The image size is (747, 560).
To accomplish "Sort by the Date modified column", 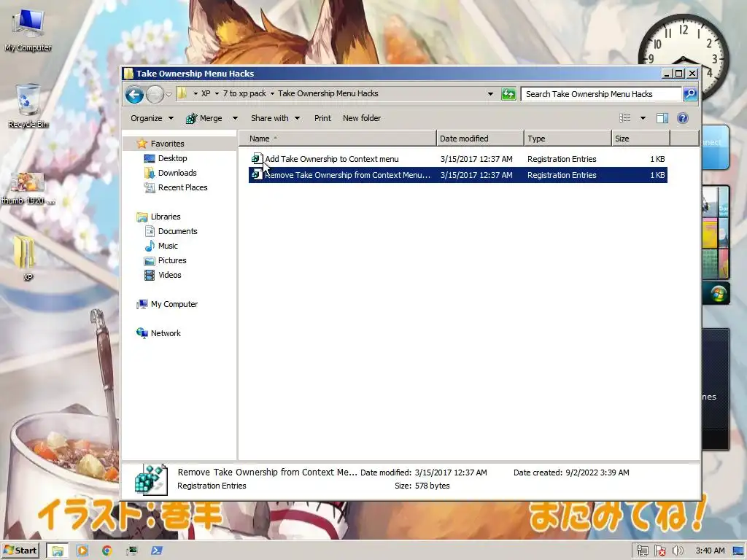I will (x=480, y=139).
